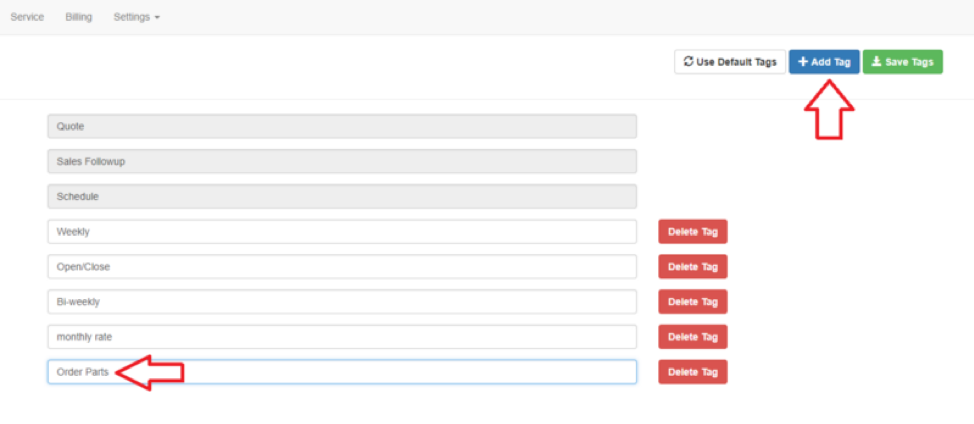Delete the monthly rate tag
Image resolution: width=974 pixels, height=424 pixels.
click(692, 337)
